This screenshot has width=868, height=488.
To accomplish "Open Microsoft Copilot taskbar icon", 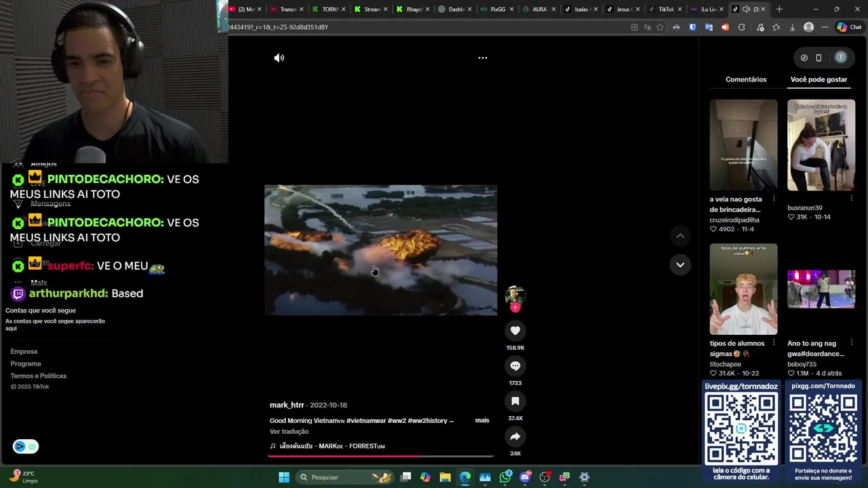I will point(425,477).
